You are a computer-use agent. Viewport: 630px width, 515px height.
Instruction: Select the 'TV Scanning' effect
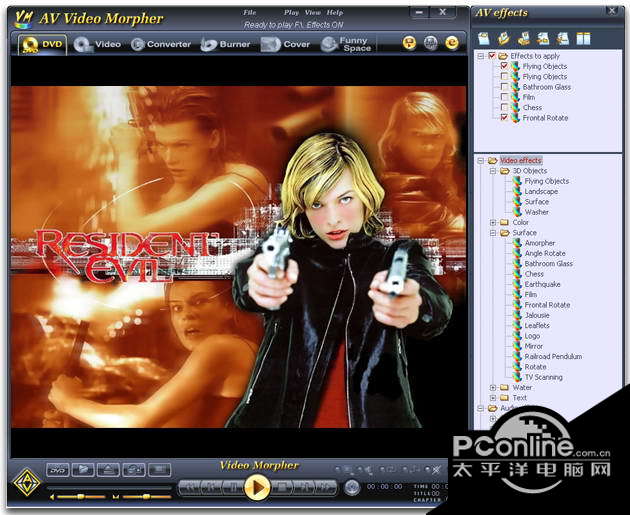pos(544,377)
